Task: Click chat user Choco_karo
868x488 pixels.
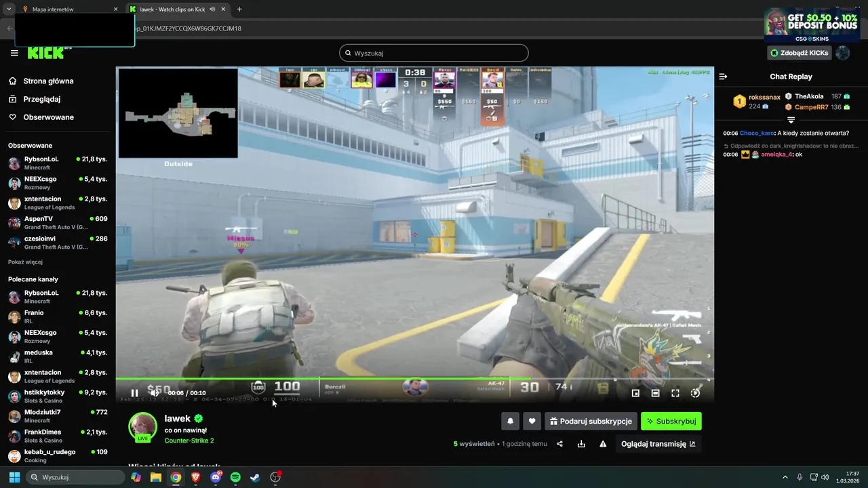Action: 757,134
